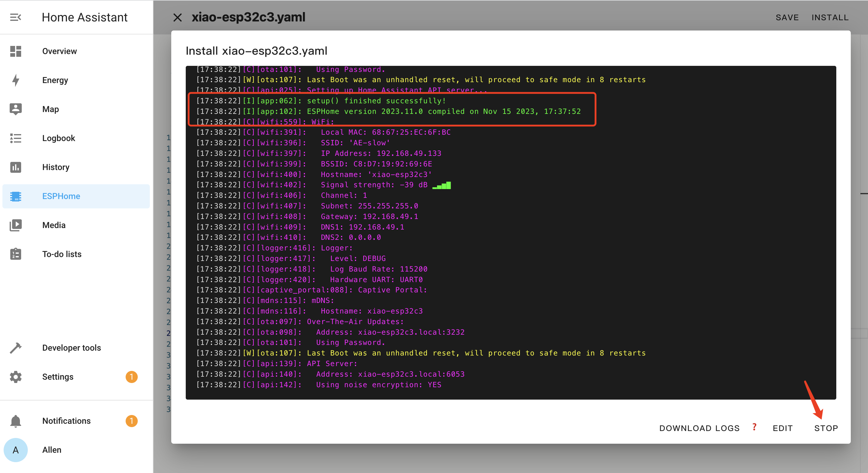Click the Media play icon

point(15,225)
